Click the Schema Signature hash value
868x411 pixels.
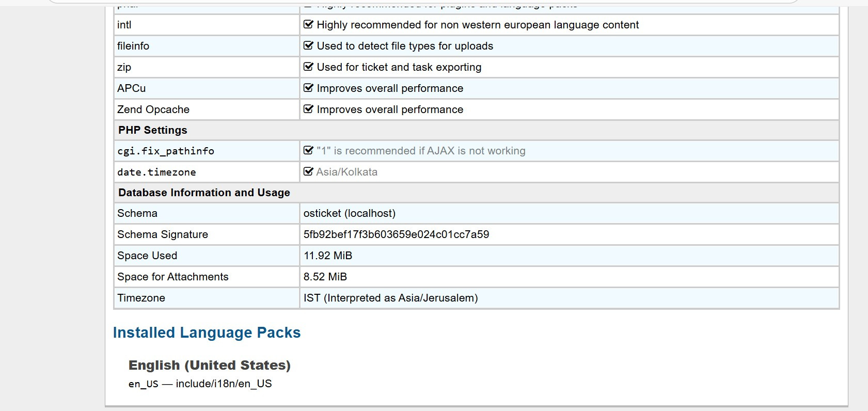396,234
